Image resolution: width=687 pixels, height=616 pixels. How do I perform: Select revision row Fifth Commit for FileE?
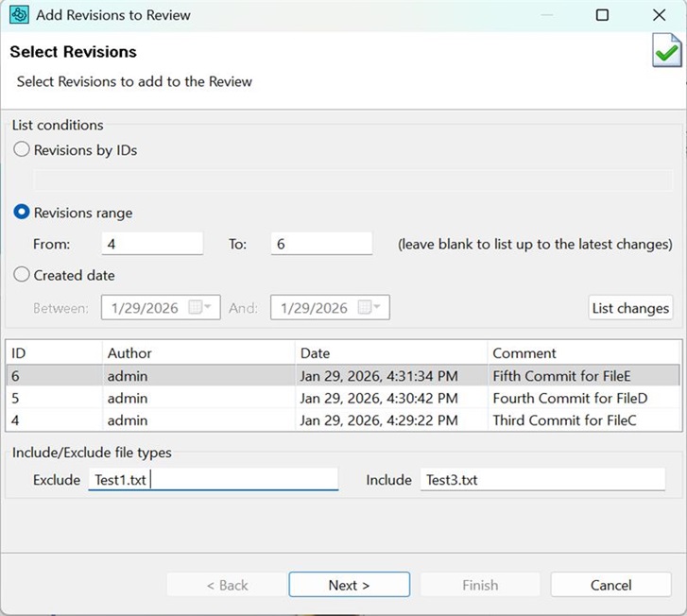343,375
